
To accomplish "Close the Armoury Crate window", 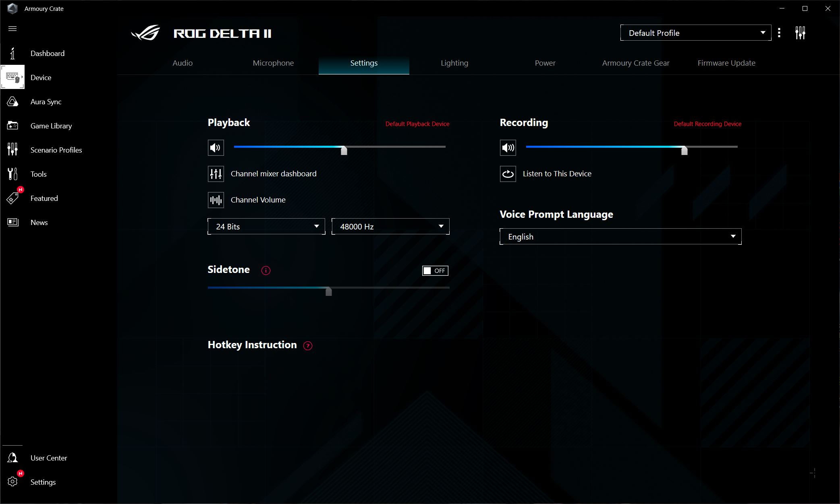I will coord(828,8).
